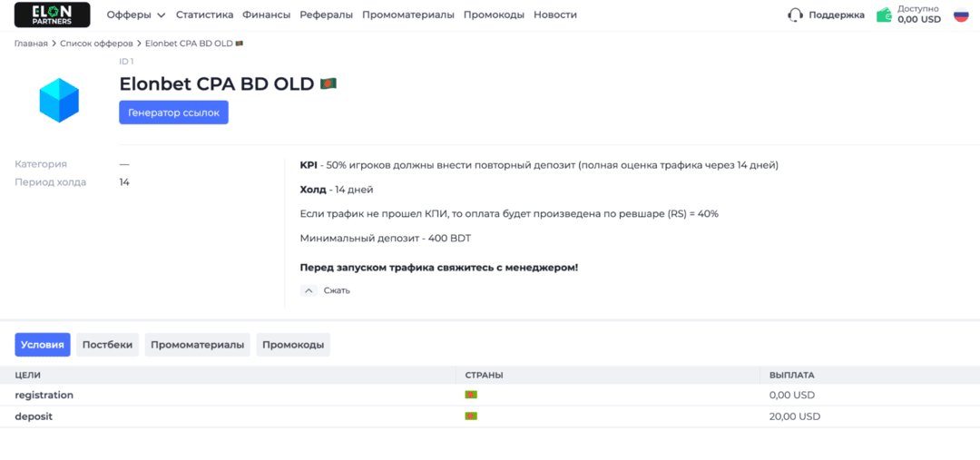This screenshot has height=460, width=980.
Task: Switch language via the Russian flag icon
Action: coord(961,15)
